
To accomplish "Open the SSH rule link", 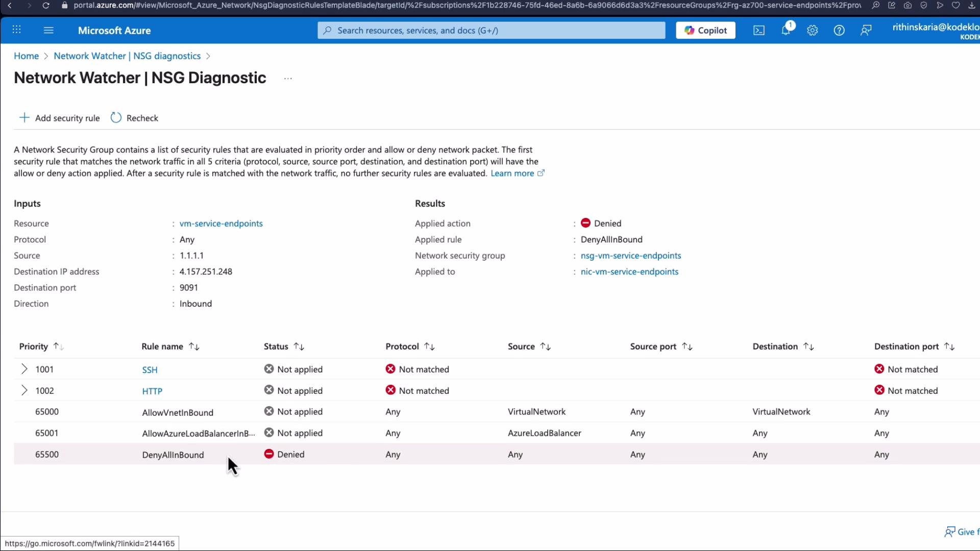I will pyautogui.click(x=150, y=370).
